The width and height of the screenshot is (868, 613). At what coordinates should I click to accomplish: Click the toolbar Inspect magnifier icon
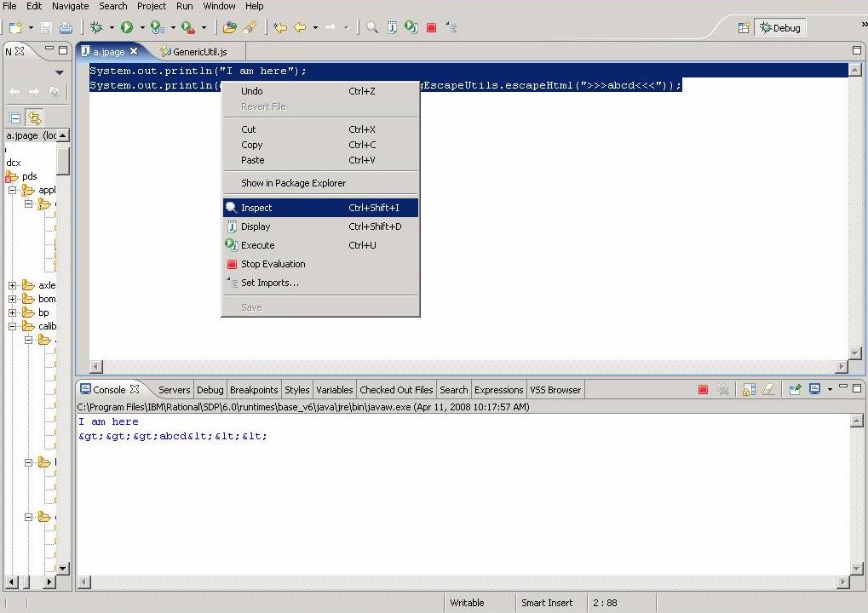(x=372, y=27)
